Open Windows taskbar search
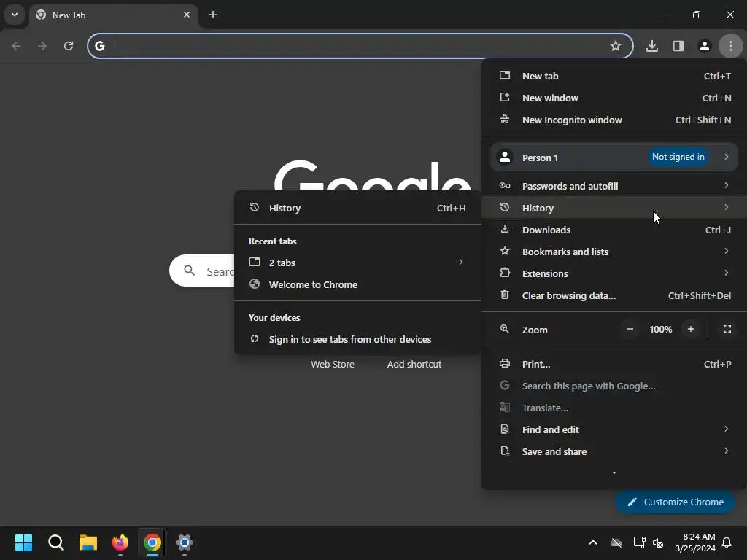This screenshot has height=560, width=747. point(55,542)
